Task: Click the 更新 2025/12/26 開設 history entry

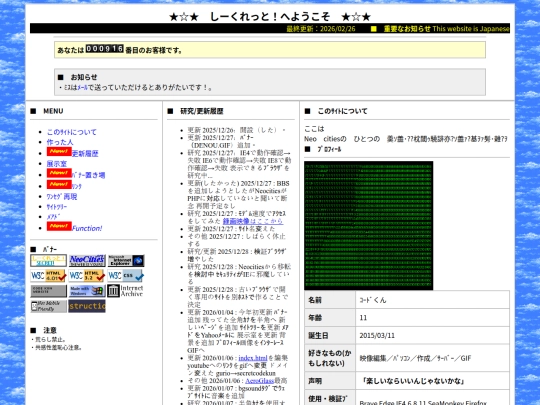Action: (x=236, y=130)
